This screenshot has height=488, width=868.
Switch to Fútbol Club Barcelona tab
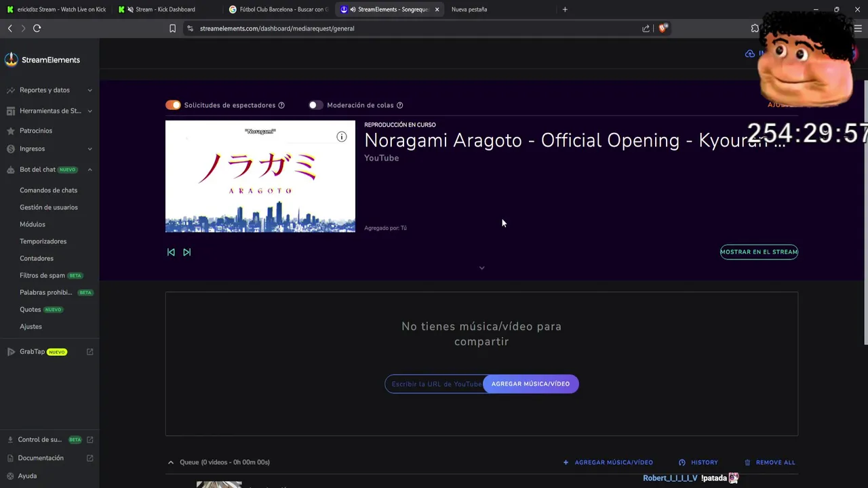(x=279, y=9)
